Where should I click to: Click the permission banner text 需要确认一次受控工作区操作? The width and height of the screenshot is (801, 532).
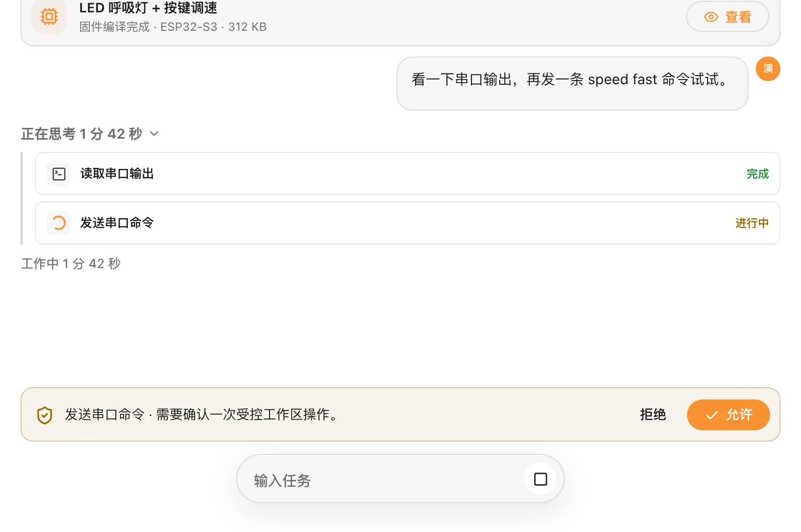[247, 414]
